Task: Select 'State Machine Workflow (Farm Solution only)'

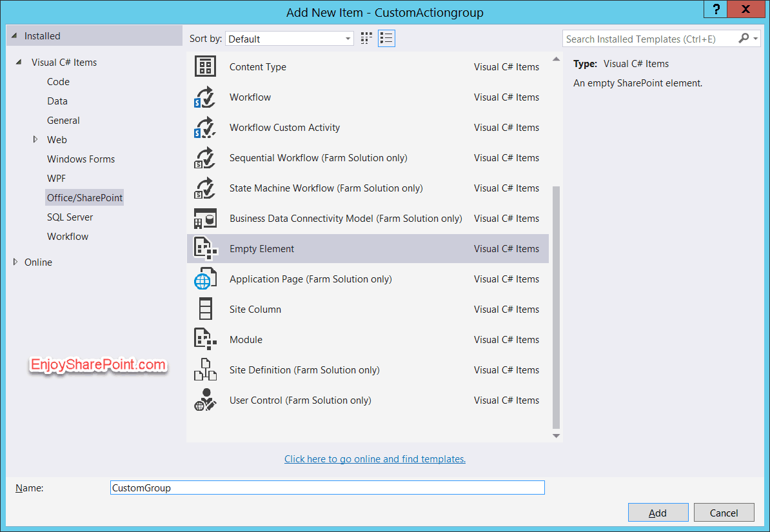Action: [x=326, y=188]
